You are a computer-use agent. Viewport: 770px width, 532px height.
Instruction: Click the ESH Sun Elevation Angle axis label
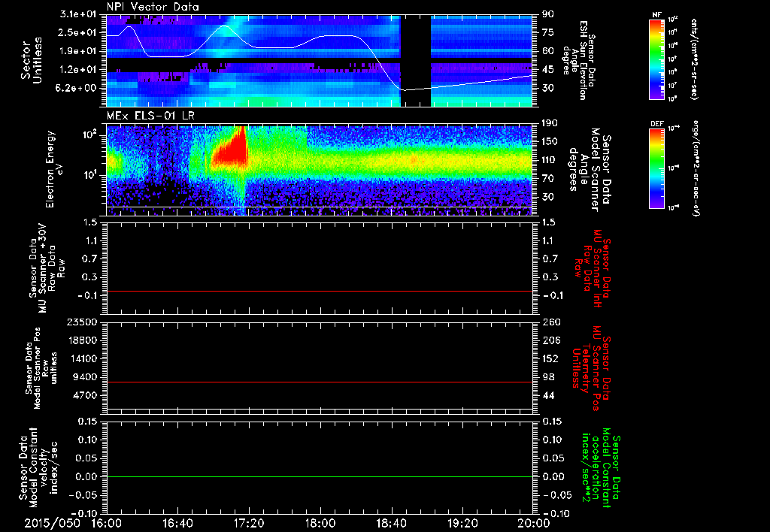(578, 60)
